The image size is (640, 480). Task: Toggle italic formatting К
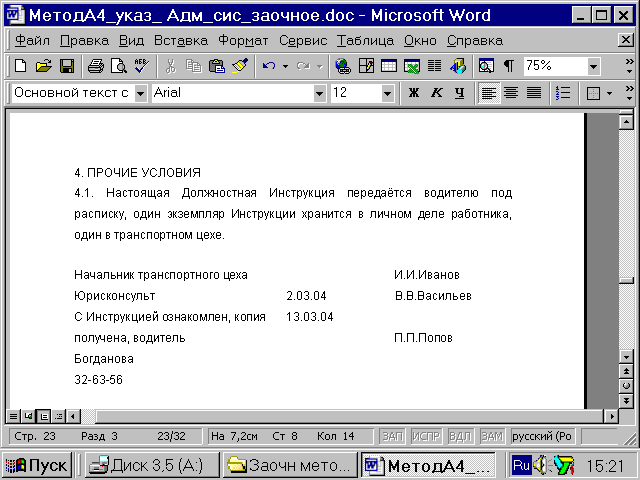tap(436, 93)
